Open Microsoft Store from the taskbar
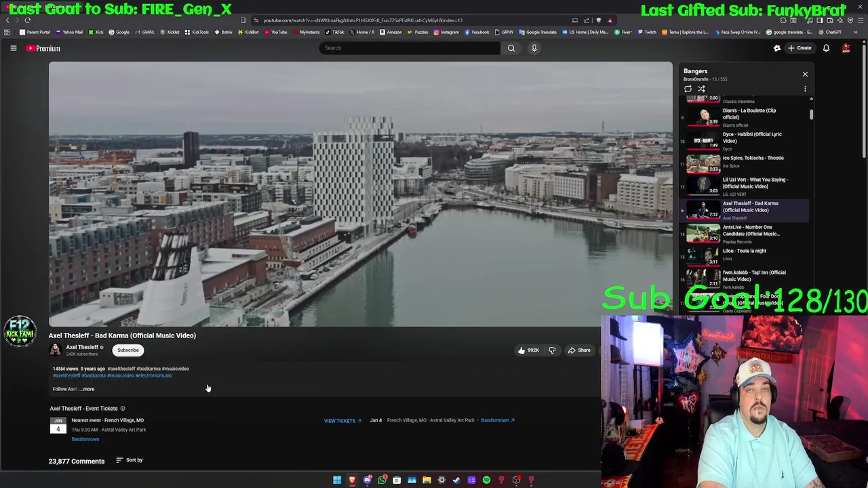The height and width of the screenshot is (488, 868). (x=397, y=480)
